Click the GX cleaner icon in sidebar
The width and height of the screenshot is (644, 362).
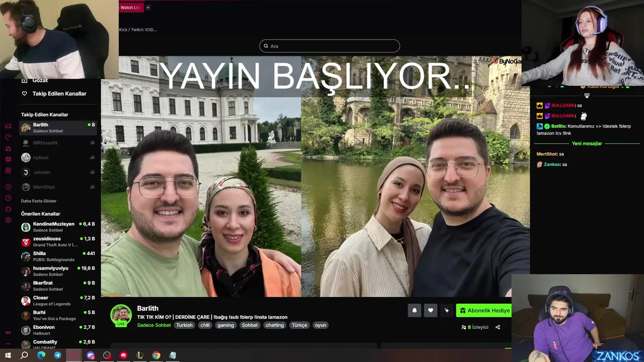pyautogui.click(x=8, y=148)
